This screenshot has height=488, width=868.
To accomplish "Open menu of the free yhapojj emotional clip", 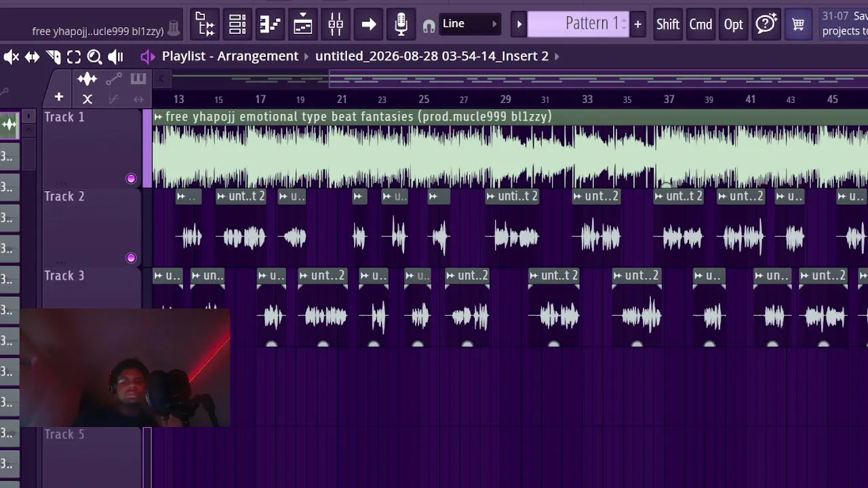I will point(158,117).
